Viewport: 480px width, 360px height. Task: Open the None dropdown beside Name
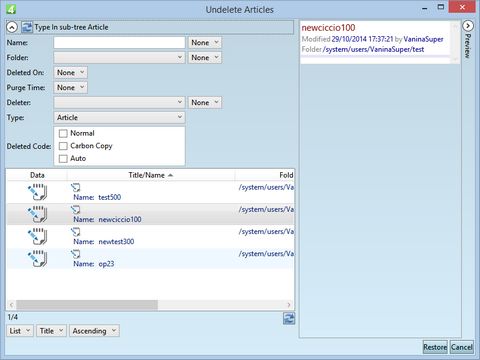pyautogui.click(x=205, y=43)
